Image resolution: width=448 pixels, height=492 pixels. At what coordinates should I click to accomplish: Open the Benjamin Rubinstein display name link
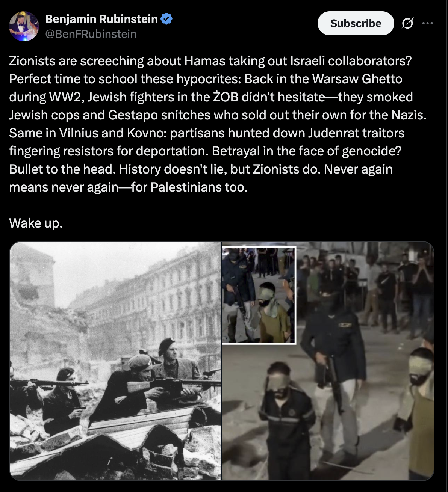point(101,18)
